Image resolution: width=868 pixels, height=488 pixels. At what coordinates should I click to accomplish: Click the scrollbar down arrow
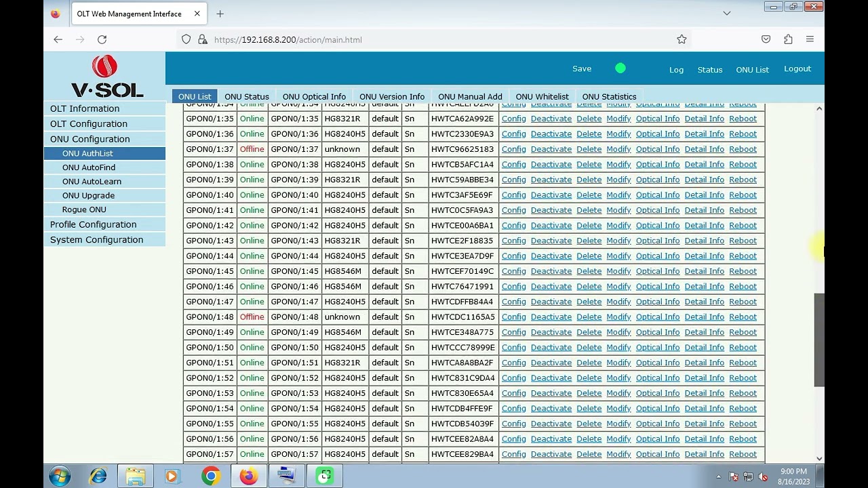[x=819, y=458]
